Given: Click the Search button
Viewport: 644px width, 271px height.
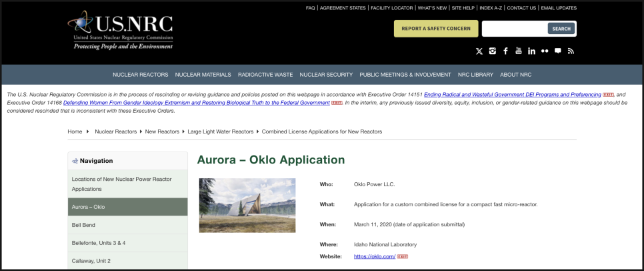Looking at the screenshot, I should pos(561,29).
